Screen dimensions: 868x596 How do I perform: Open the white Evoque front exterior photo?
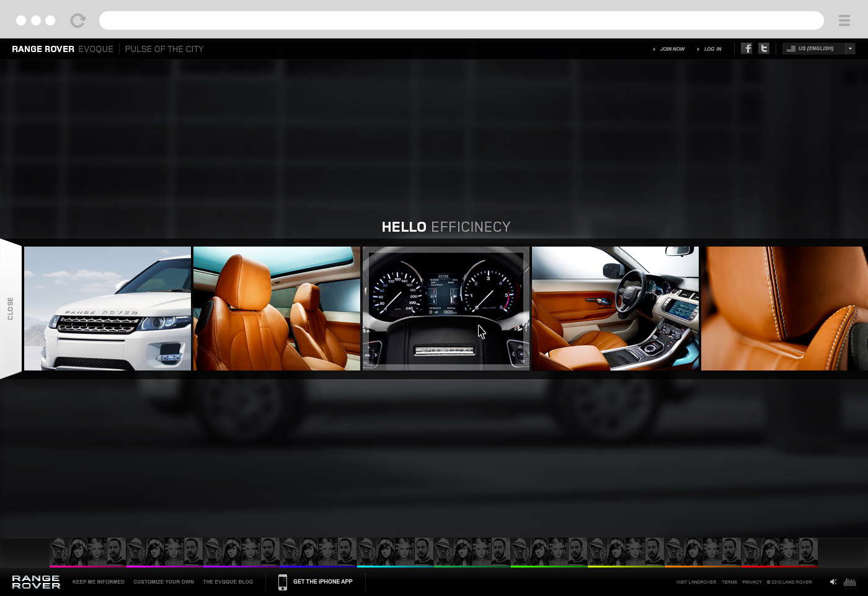click(107, 309)
